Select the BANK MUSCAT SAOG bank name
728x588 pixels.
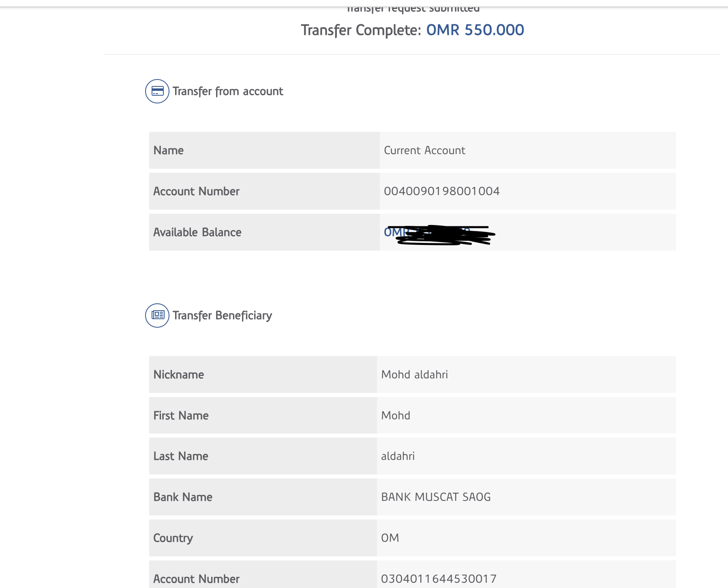click(x=436, y=497)
